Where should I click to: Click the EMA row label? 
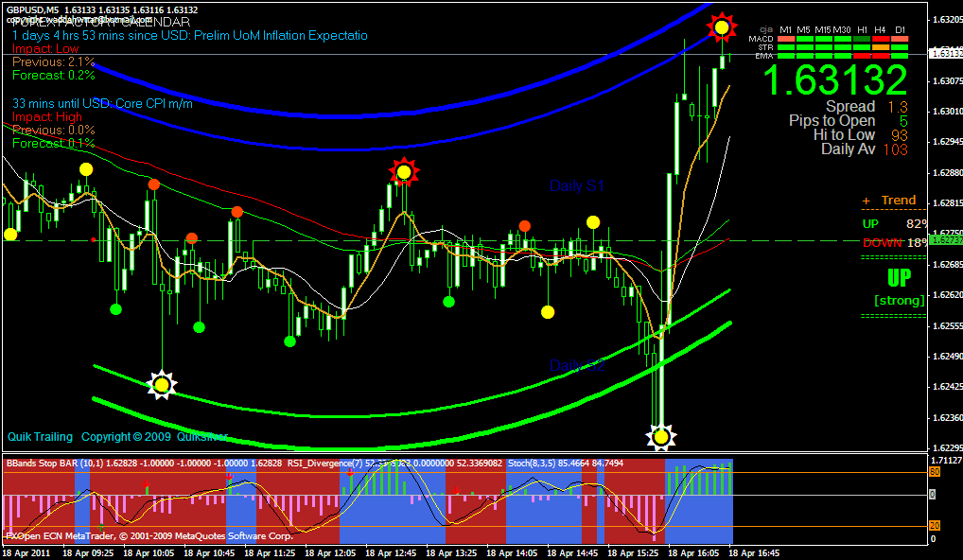[x=764, y=56]
